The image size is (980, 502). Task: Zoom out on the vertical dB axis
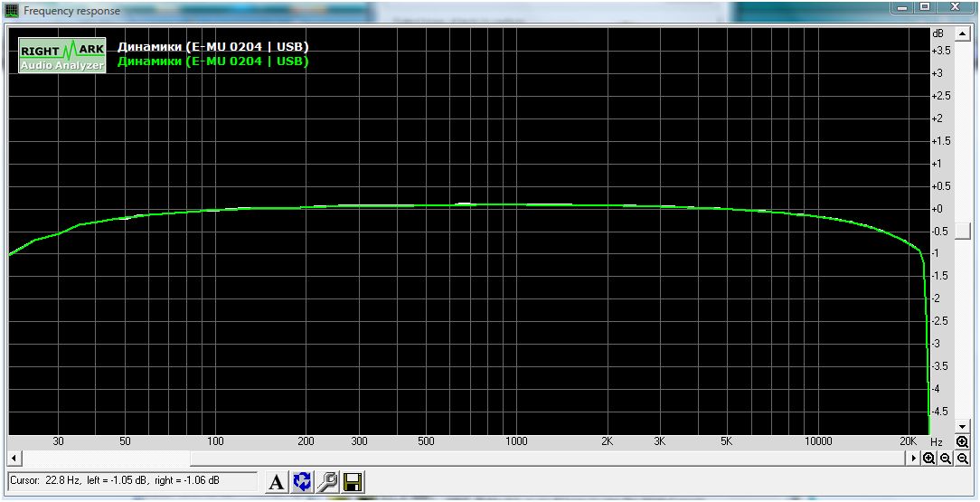pos(962,459)
